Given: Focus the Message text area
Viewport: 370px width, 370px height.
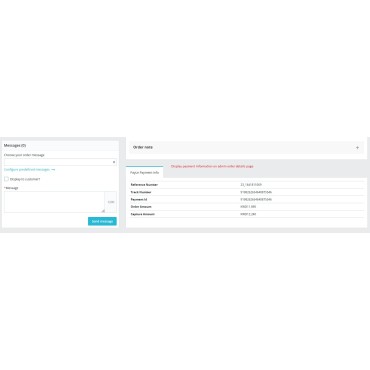Looking at the screenshot, I should click(x=54, y=202).
